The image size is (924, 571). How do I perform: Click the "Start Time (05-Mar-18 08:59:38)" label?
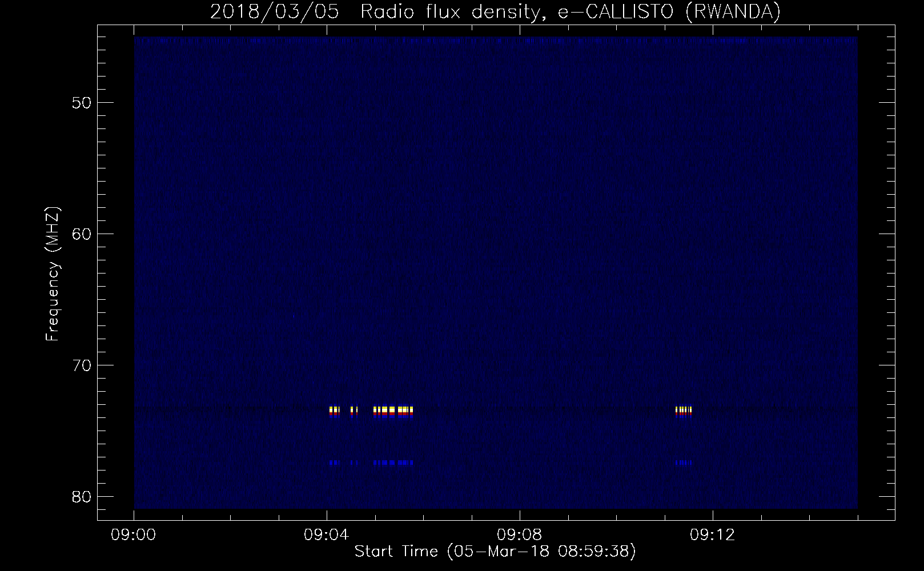(x=495, y=552)
